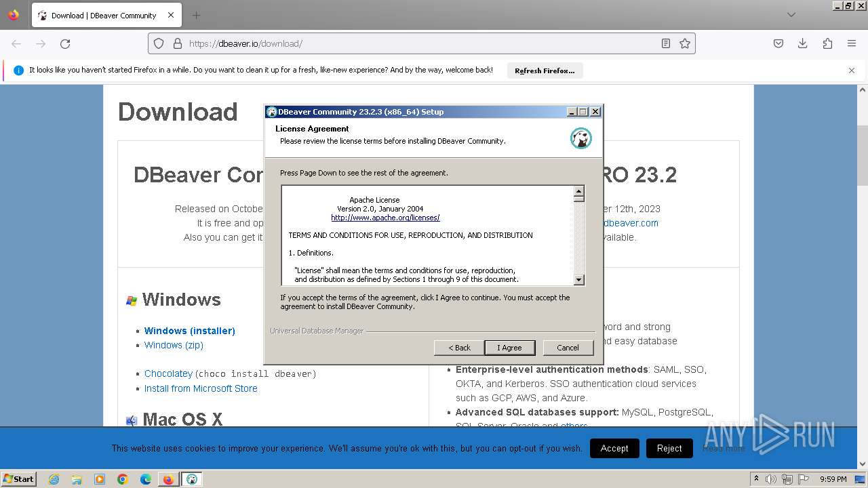Open the Chocolatey link
Image resolution: width=868 pixels, height=488 pixels.
click(x=168, y=373)
